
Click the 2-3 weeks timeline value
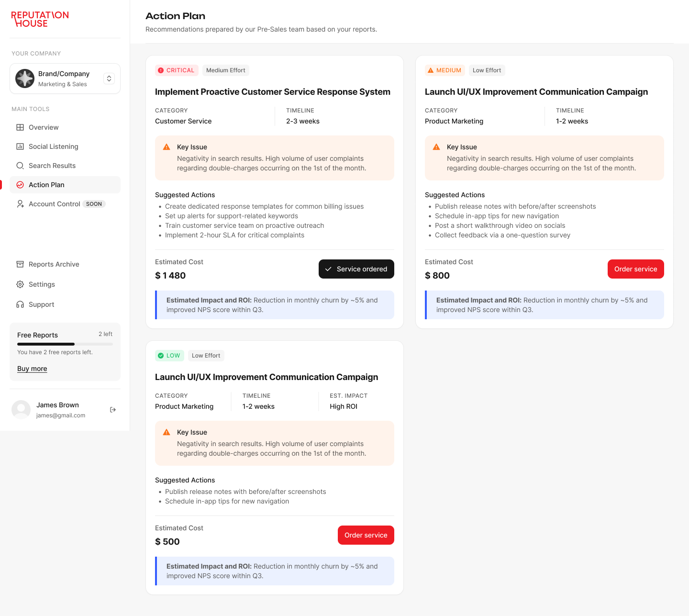(303, 121)
